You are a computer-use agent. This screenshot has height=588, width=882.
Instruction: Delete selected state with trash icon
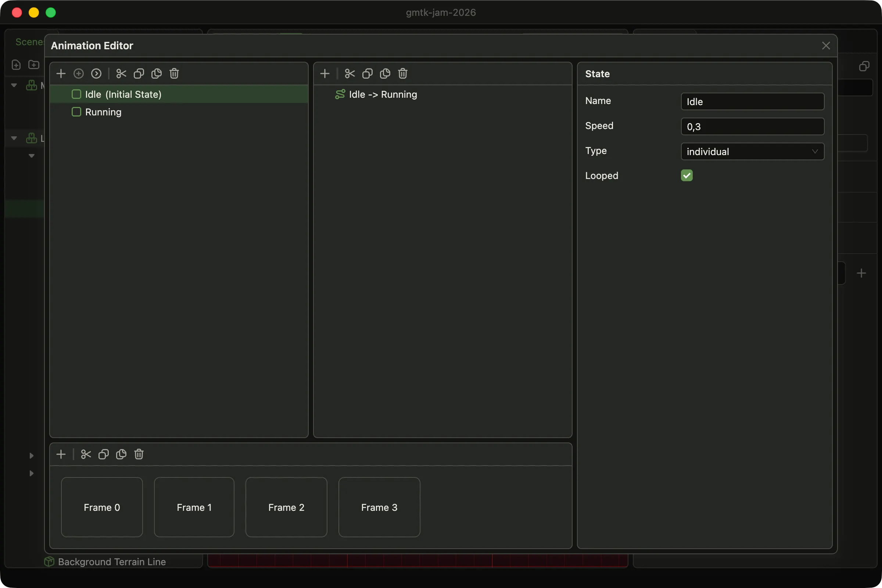(174, 73)
